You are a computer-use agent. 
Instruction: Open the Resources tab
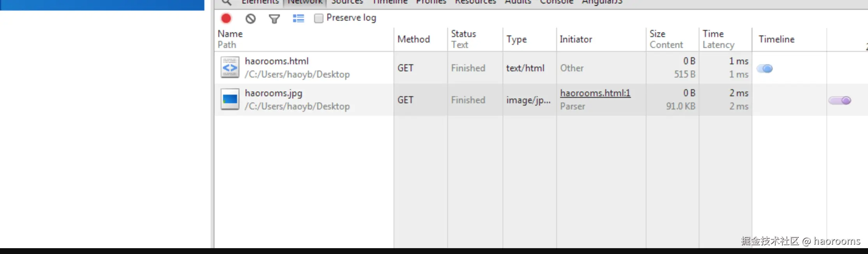pyautogui.click(x=476, y=2)
